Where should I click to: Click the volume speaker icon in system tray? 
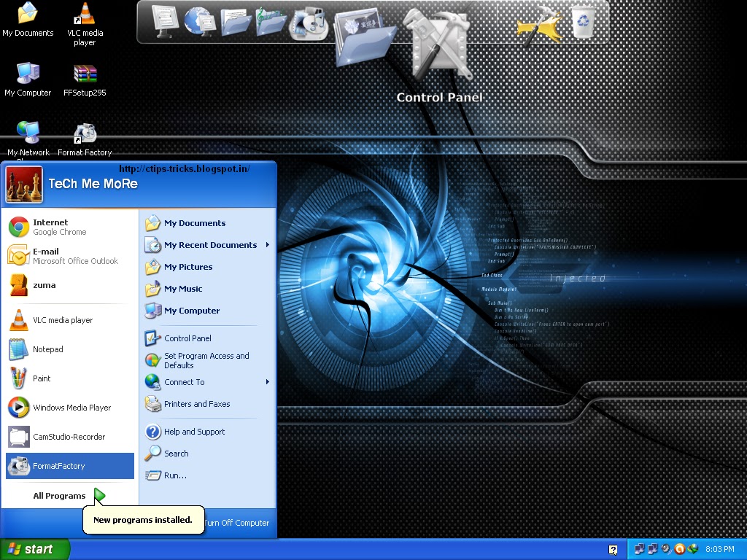666,549
